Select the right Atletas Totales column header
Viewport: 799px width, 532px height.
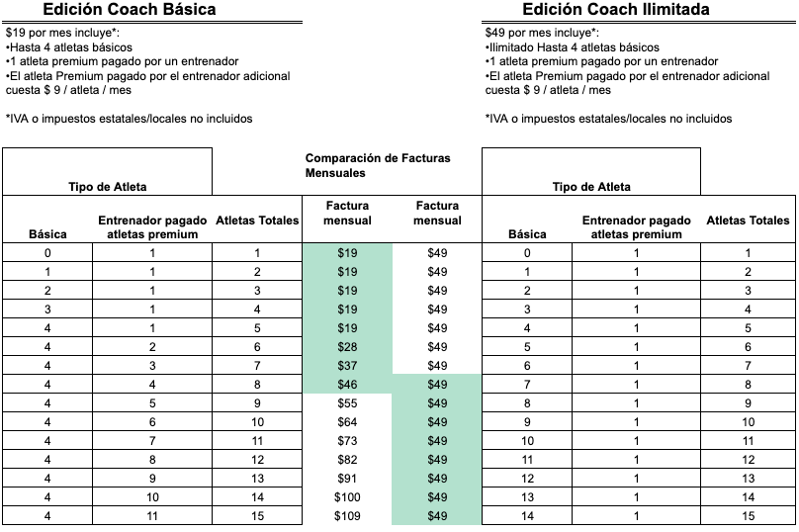click(x=748, y=221)
